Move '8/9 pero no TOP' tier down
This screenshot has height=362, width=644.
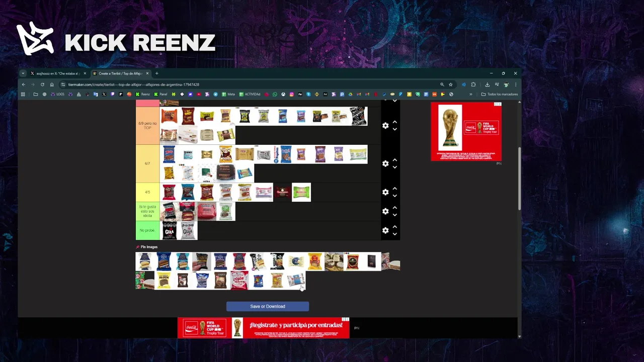[395, 129]
